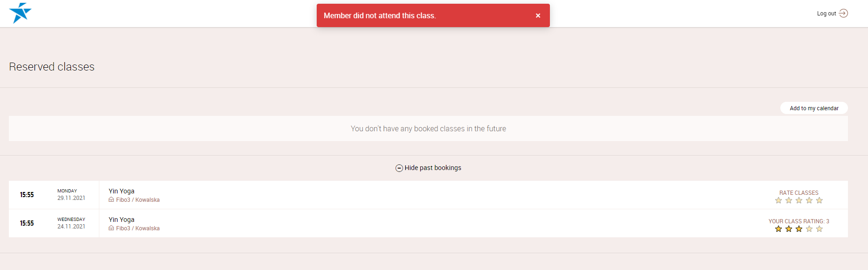Rate Monday Yin Yoga five stars
868x270 pixels.
[x=819, y=200]
